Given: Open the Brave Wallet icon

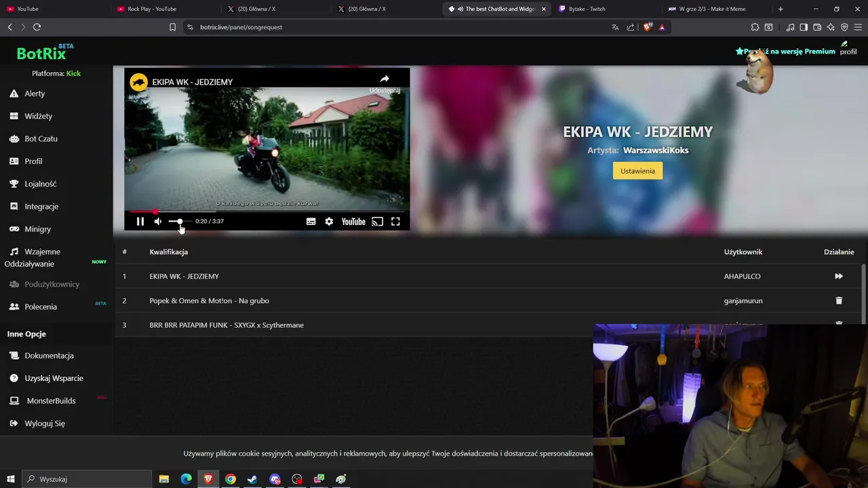Looking at the screenshot, I should pyautogui.click(x=817, y=27).
